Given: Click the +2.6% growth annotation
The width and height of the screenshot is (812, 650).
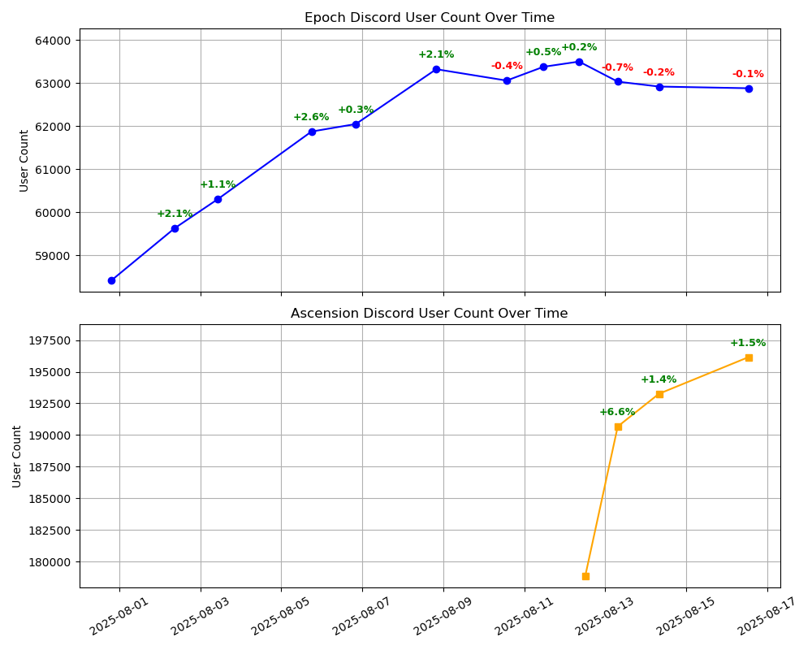Looking at the screenshot, I should pos(311,117).
